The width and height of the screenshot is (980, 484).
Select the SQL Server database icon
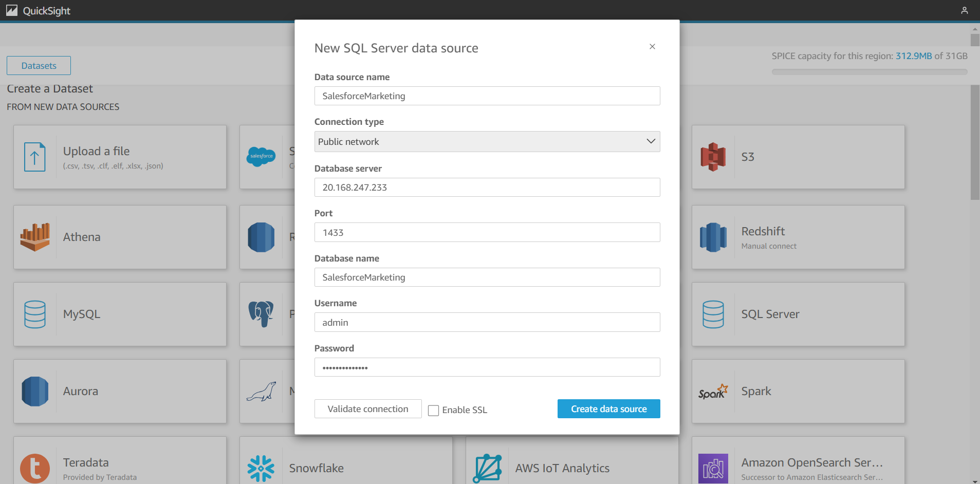pyautogui.click(x=713, y=314)
